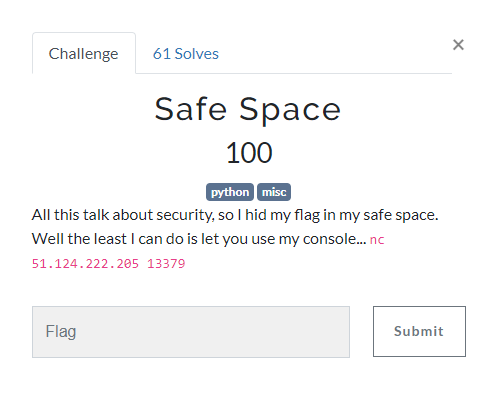The height and width of the screenshot is (405, 498).
Task: Click the python tag badge
Action: [230, 192]
